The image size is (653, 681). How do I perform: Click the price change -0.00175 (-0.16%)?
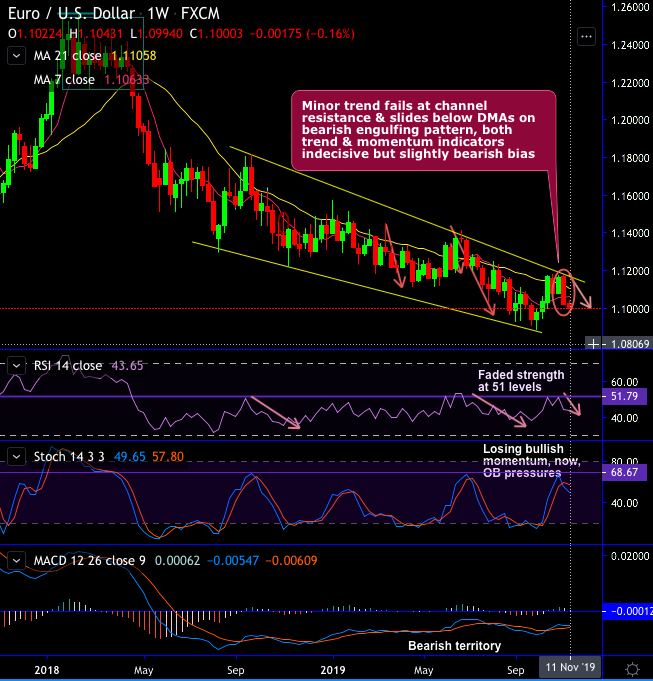302,34
